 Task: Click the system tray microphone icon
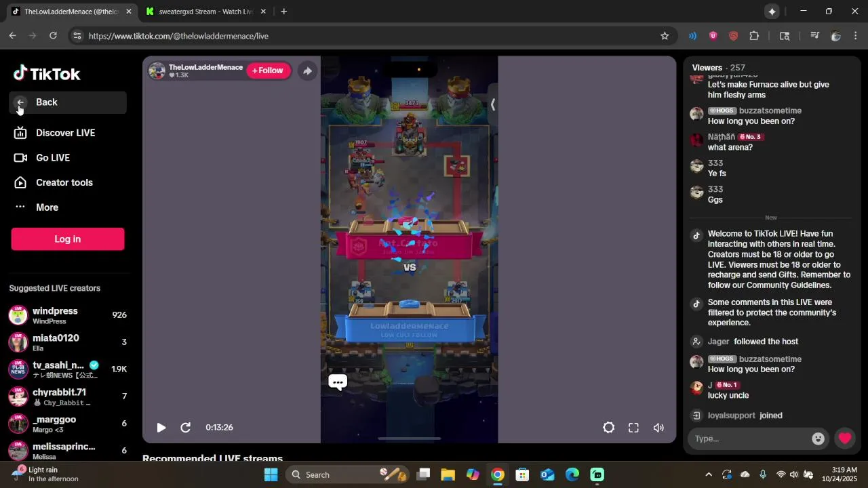point(763,474)
